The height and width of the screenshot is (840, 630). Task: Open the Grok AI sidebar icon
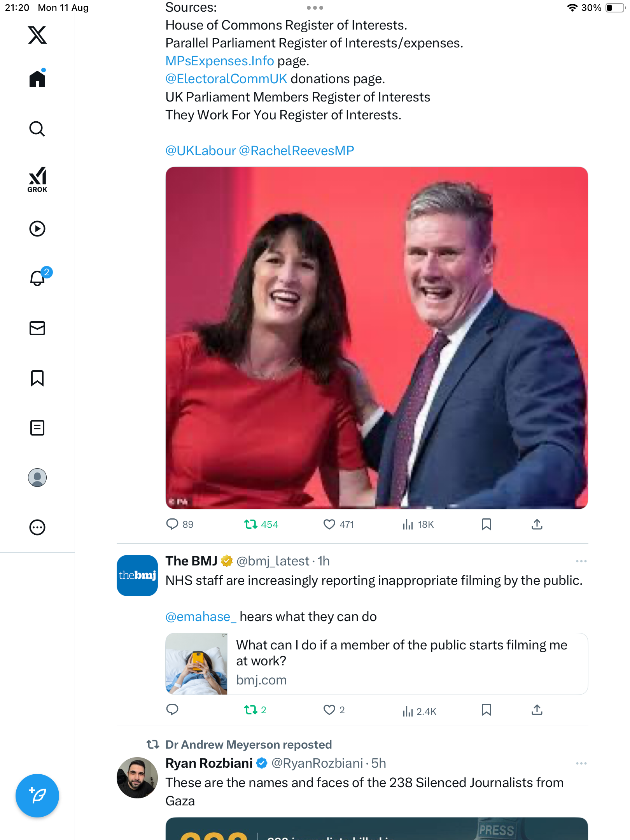point(37,180)
